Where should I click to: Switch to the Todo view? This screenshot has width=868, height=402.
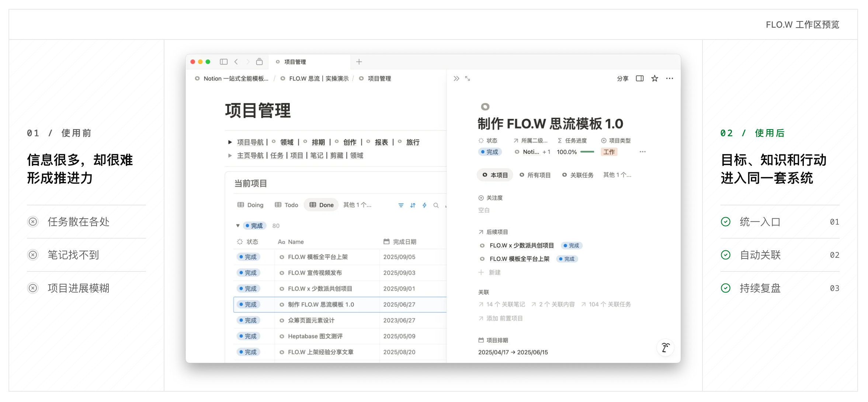[287, 205]
